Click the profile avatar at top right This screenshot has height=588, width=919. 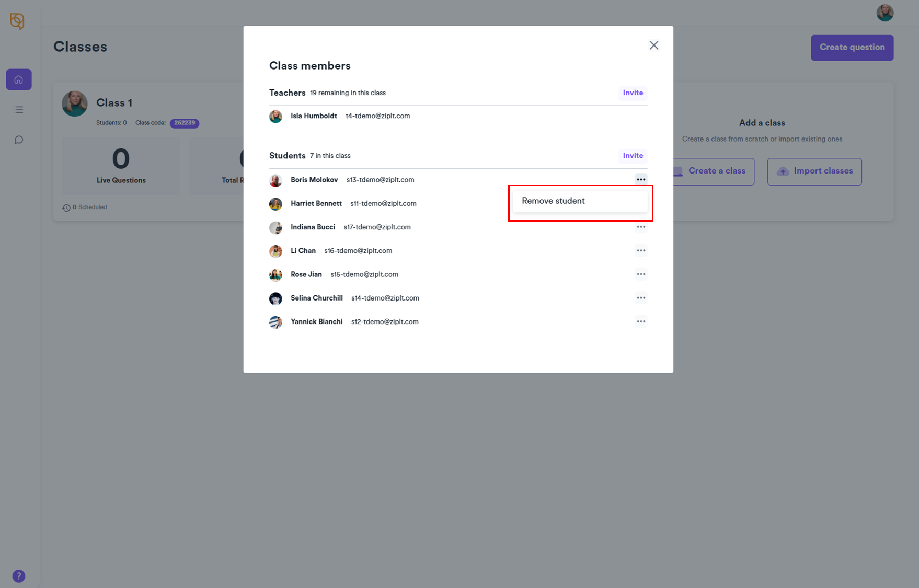pyautogui.click(x=884, y=13)
